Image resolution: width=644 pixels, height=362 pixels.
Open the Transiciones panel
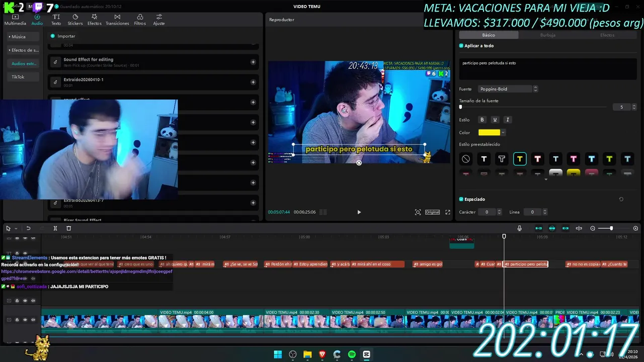[x=117, y=20]
